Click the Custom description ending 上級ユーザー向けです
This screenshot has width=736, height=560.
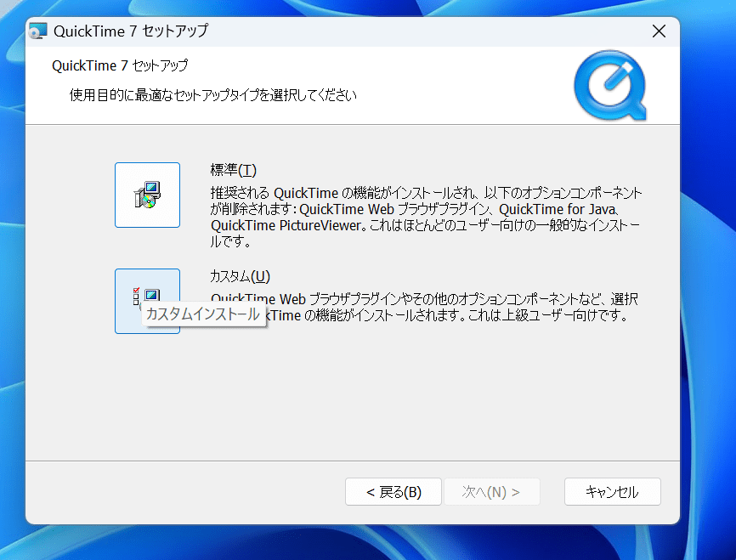(424, 307)
